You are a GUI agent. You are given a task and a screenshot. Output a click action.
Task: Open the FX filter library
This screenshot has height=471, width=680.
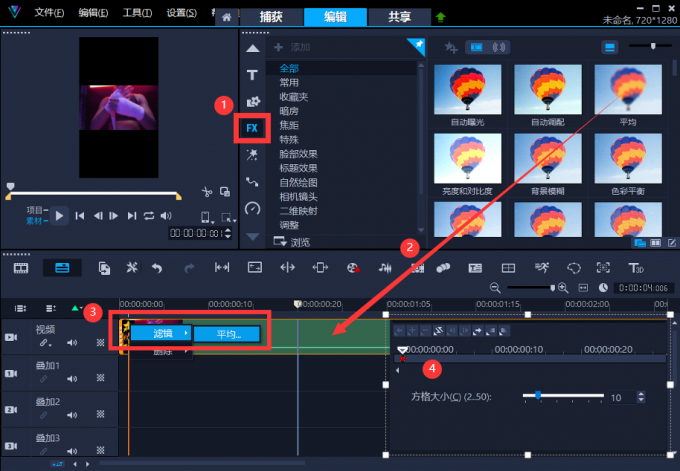[252, 128]
